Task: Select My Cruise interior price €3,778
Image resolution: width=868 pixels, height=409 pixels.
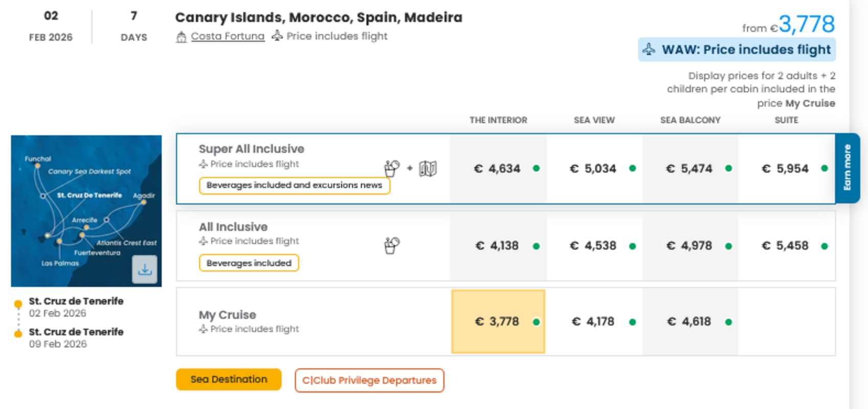Action: pyautogui.click(x=498, y=322)
